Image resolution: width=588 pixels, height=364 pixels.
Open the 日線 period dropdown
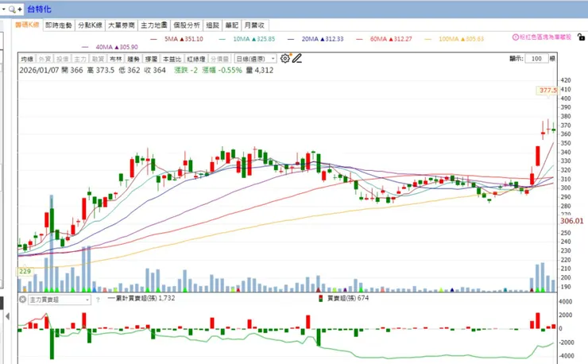[255, 59]
